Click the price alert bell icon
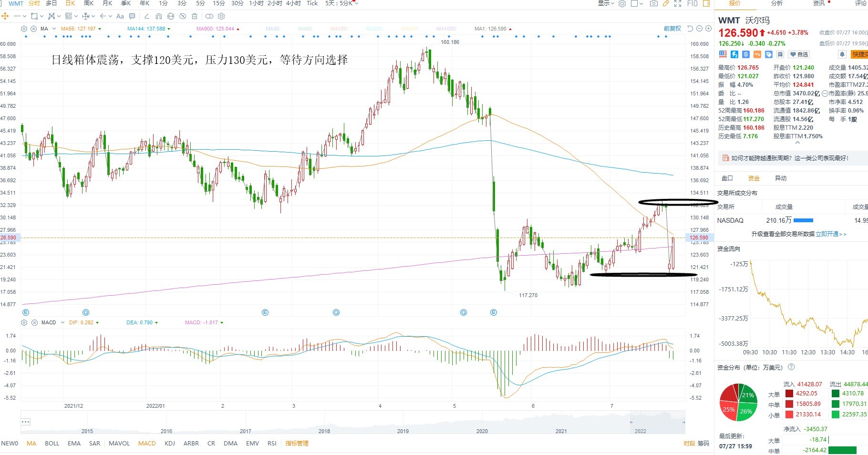868x455 pixels. click(x=842, y=54)
